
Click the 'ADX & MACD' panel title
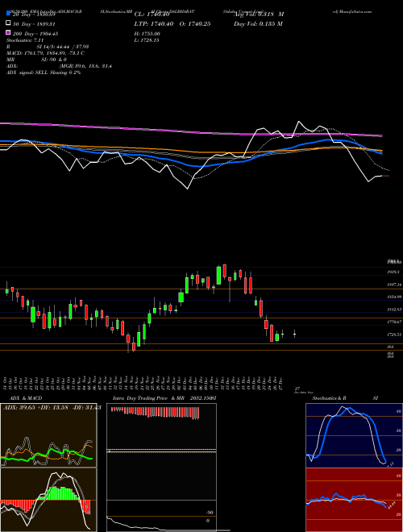click(x=26, y=398)
